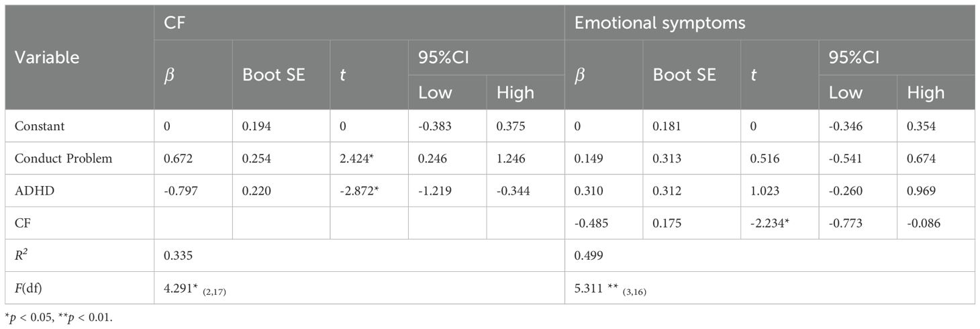Click the F(df) row label
This screenshot has height=329, width=980.
(27, 287)
